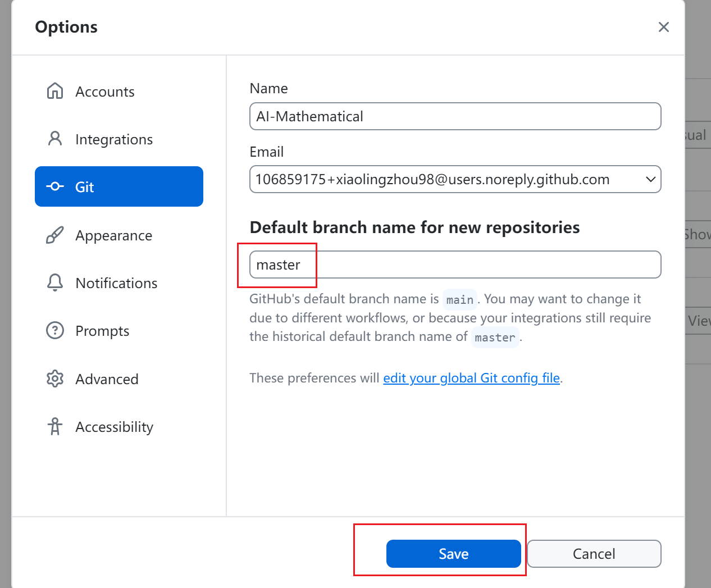Switch to the Accounts tab label
Screen dimensions: 711x588
[105, 92]
